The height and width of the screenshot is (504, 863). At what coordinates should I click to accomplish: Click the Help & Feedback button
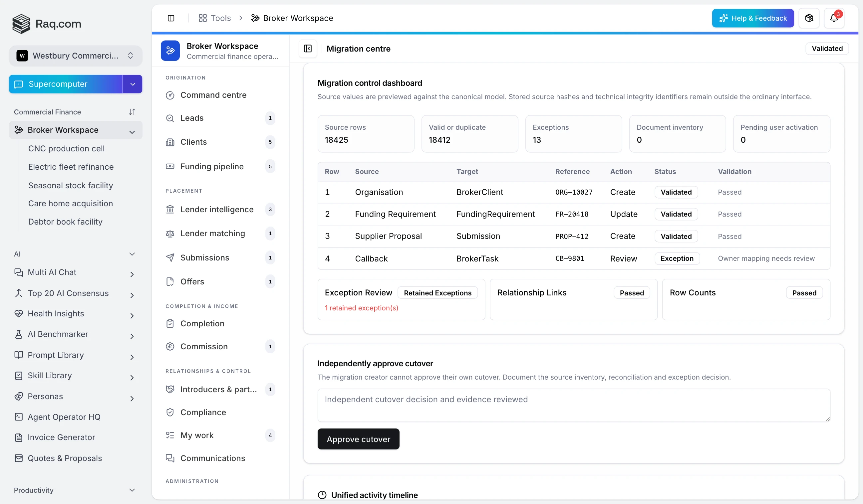pos(753,18)
